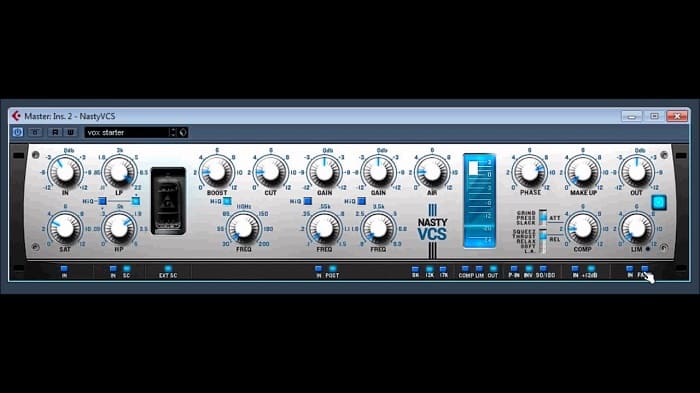
Task: Click the LP filter knob
Action: click(119, 172)
